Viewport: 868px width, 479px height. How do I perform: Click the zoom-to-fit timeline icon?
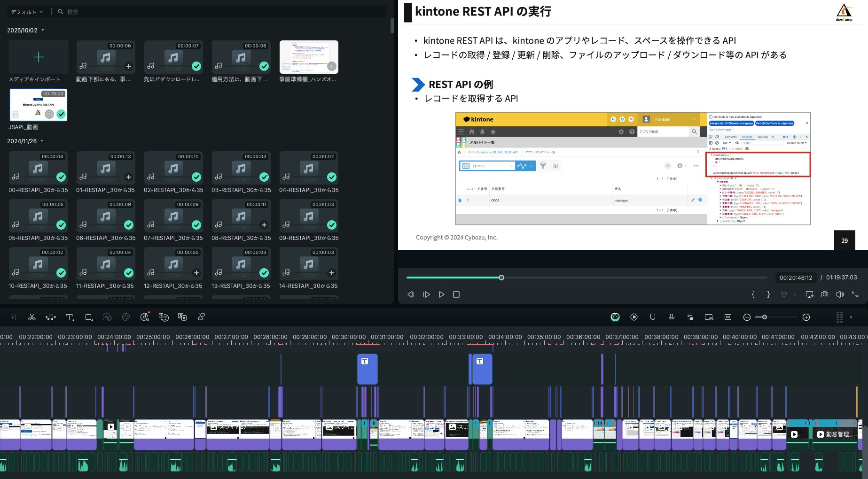coord(728,317)
